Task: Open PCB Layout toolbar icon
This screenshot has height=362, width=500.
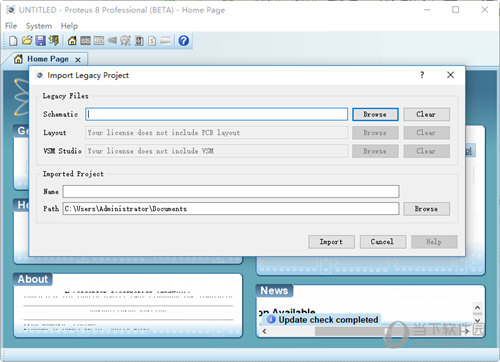Action: tap(99, 41)
